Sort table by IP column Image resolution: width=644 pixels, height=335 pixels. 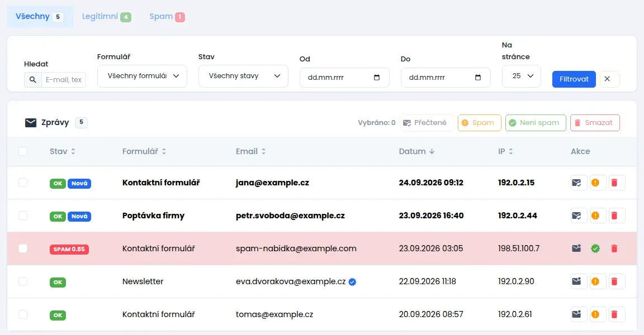tap(505, 151)
